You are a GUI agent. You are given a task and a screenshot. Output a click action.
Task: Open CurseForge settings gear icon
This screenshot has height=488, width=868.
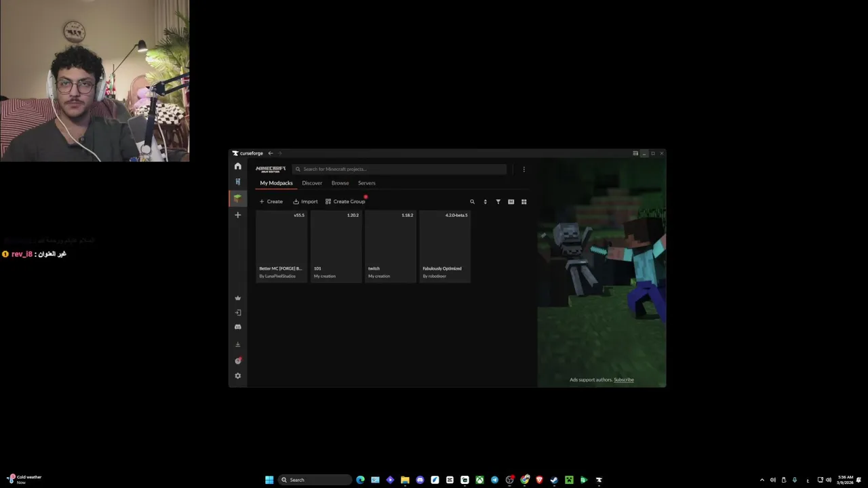click(x=237, y=375)
